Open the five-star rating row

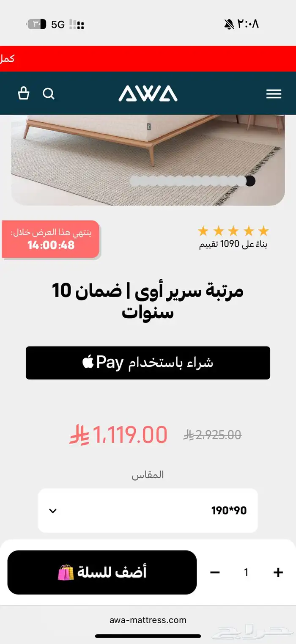[x=233, y=231]
